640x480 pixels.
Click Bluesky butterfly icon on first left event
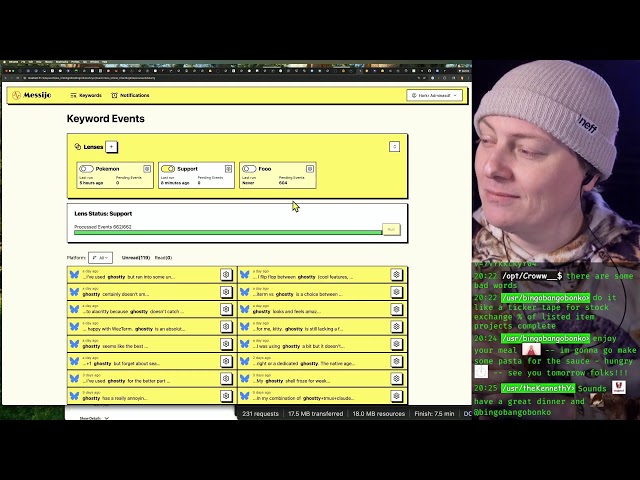pyautogui.click(x=74, y=275)
